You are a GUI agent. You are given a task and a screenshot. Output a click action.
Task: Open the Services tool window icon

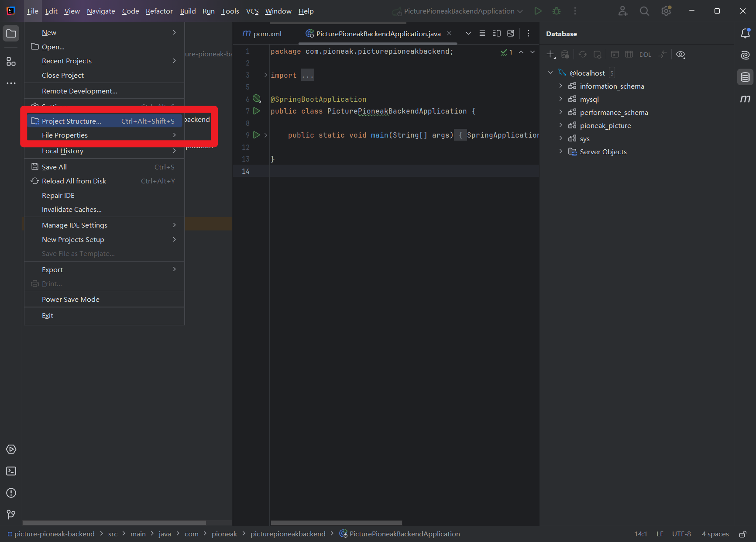click(11, 449)
